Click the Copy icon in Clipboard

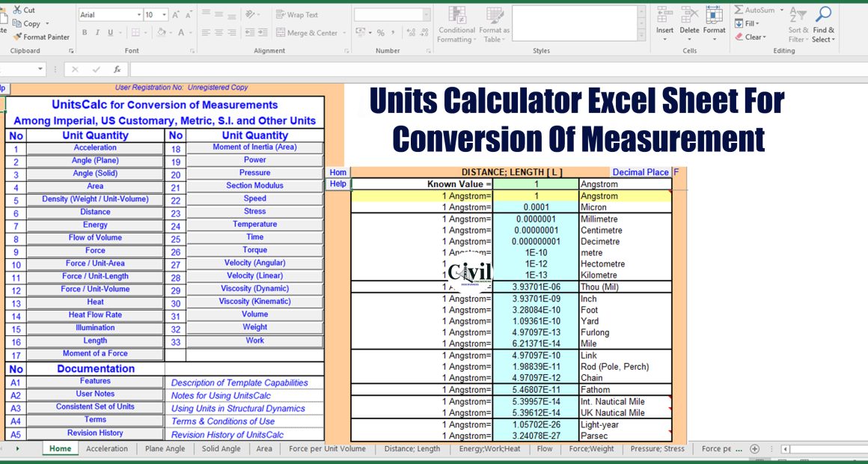coord(16,23)
